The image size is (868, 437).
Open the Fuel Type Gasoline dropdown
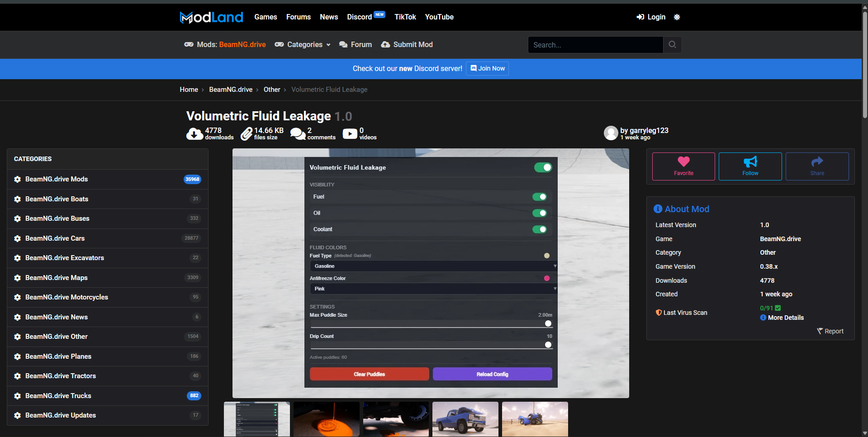(433, 266)
